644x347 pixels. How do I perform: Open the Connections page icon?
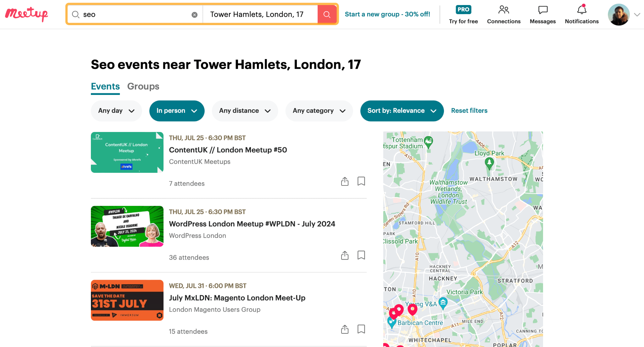(503, 10)
